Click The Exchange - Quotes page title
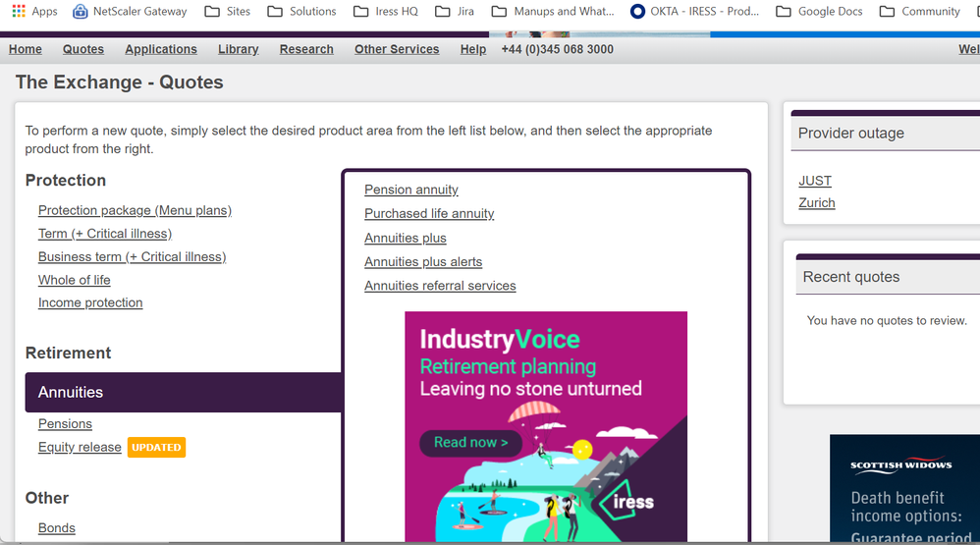The image size is (980, 545). pyautogui.click(x=120, y=82)
